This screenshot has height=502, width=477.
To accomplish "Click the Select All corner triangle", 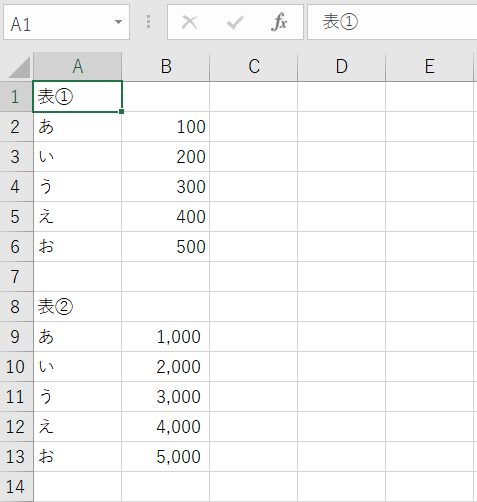I will 19,67.
